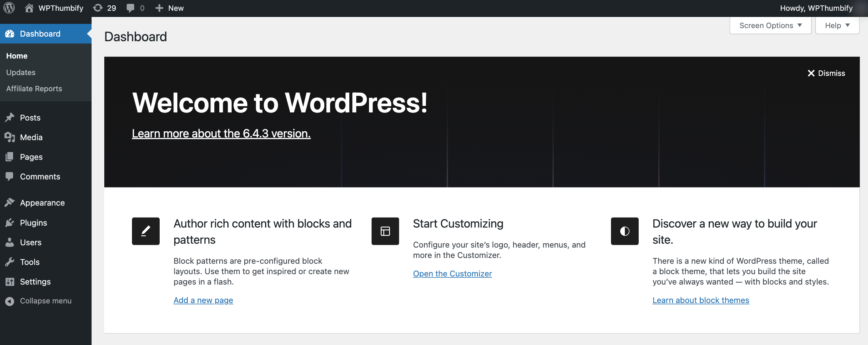The image size is (868, 345).
Task: Click Welcome to WordPress! heading
Action: [x=280, y=103]
